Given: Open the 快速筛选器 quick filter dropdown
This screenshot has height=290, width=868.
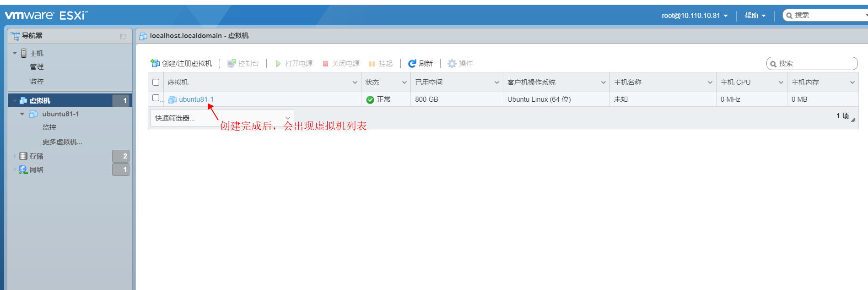Looking at the screenshot, I should point(222,118).
